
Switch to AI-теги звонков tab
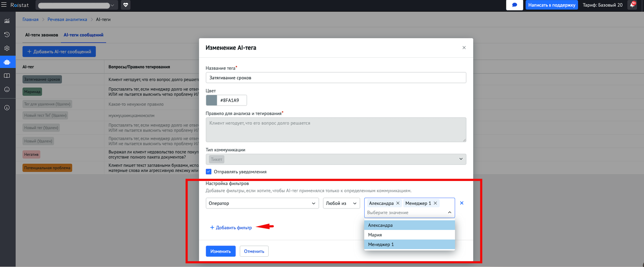pyautogui.click(x=42, y=35)
